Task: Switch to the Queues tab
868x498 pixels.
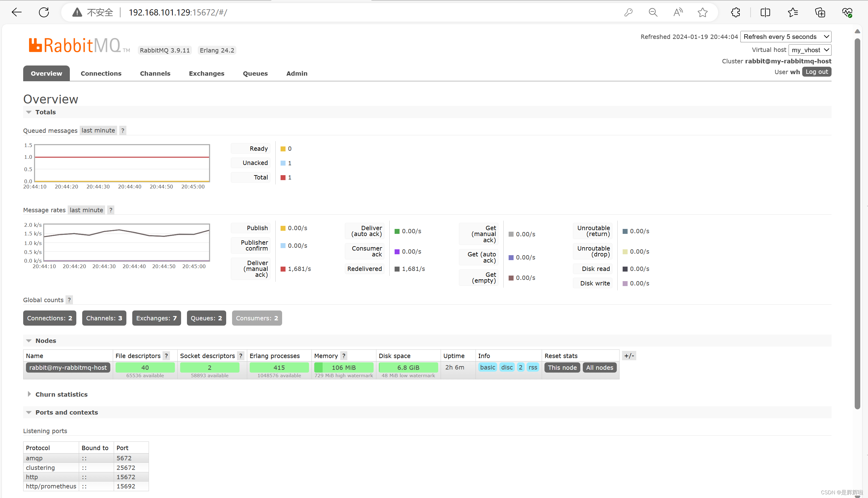Action: point(255,73)
